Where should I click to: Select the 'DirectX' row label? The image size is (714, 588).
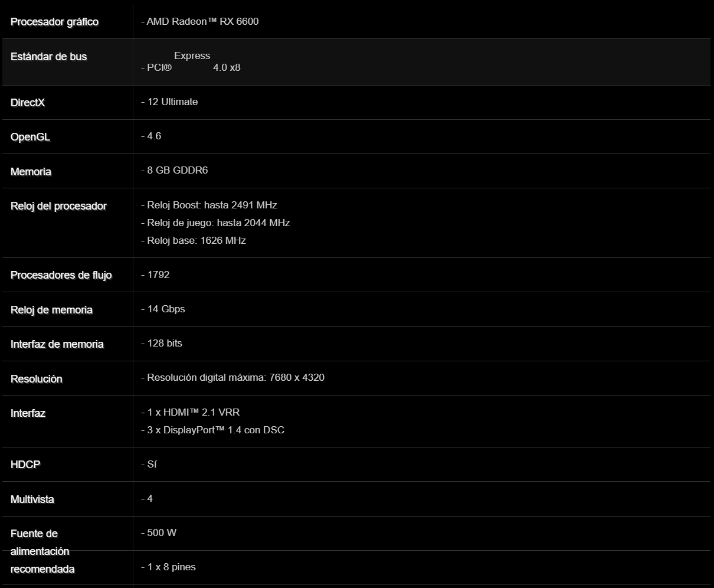click(28, 103)
